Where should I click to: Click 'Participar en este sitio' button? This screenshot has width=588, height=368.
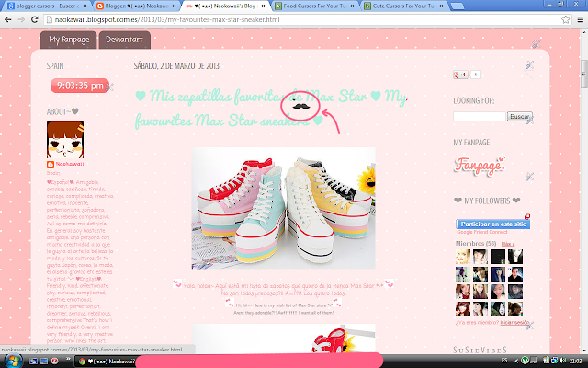(492, 224)
